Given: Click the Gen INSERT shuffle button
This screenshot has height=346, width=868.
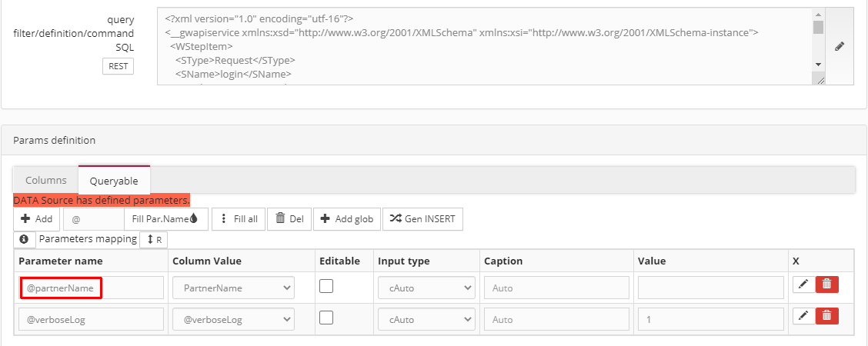Looking at the screenshot, I should tap(422, 219).
